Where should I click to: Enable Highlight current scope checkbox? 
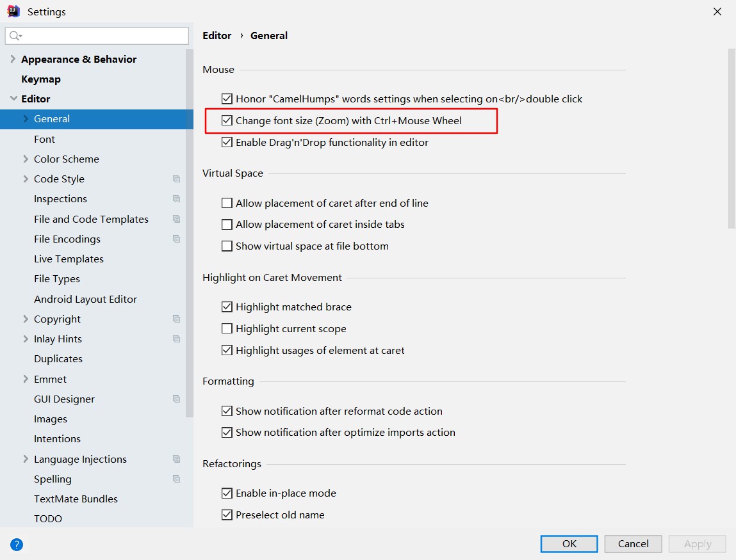pyautogui.click(x=227, y=329)
